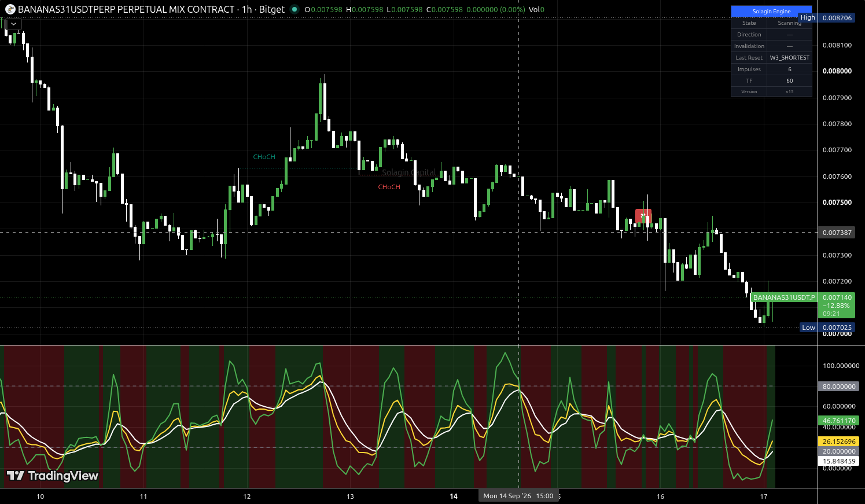
Task: Click date 12 on the time axis
Action: point(247,496)
